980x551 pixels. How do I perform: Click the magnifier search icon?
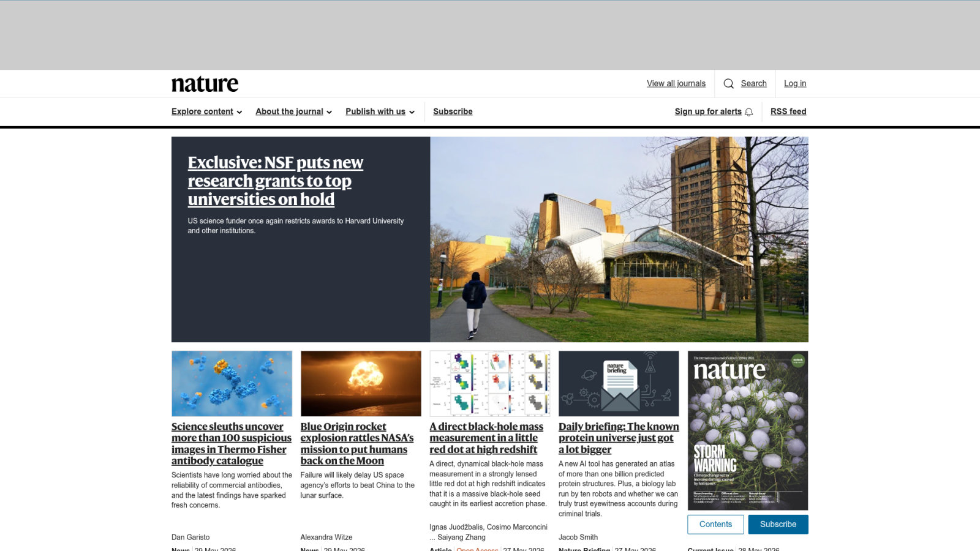pos(728,84)
